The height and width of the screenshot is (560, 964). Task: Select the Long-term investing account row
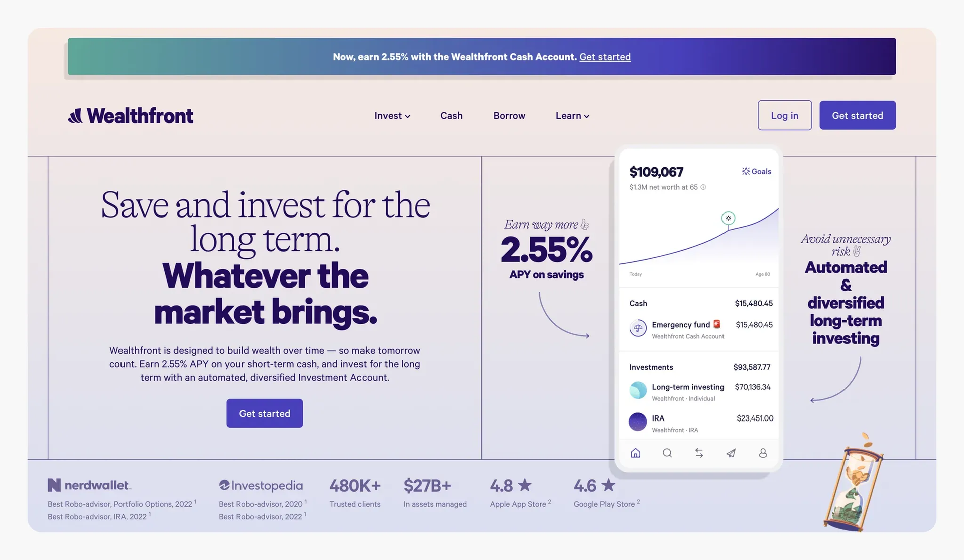coord(699,391)
